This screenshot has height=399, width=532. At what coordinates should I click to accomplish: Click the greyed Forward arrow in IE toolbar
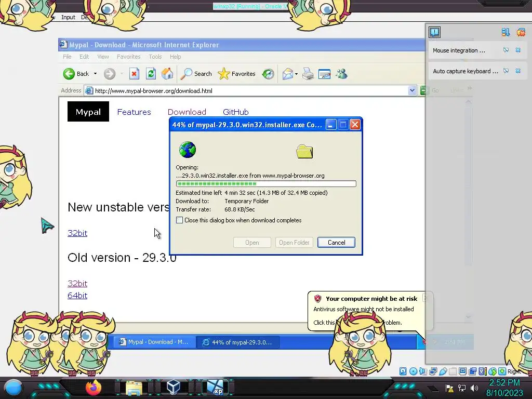pos(109,74)
